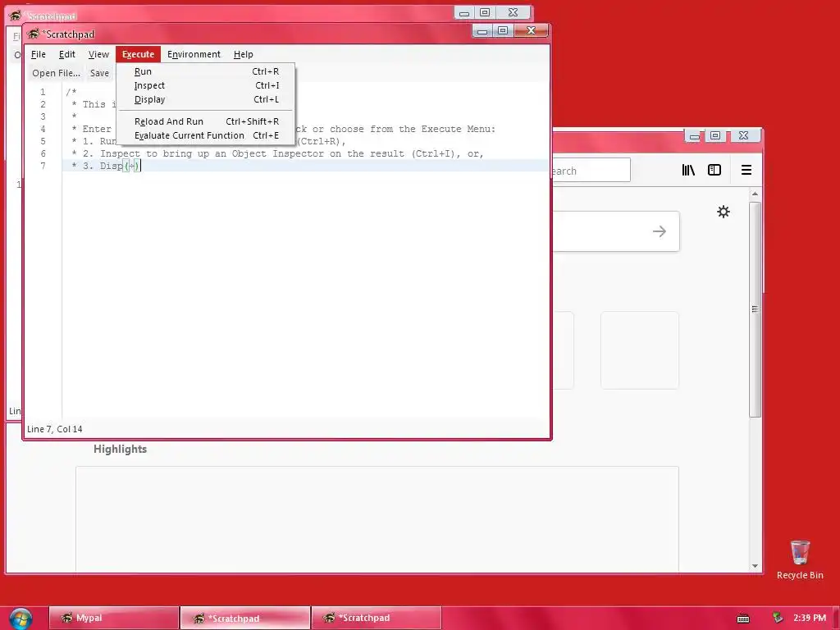840x630 pixels.
Task: Click the browser scrollbar down arrow
Action: pos(755,566)
